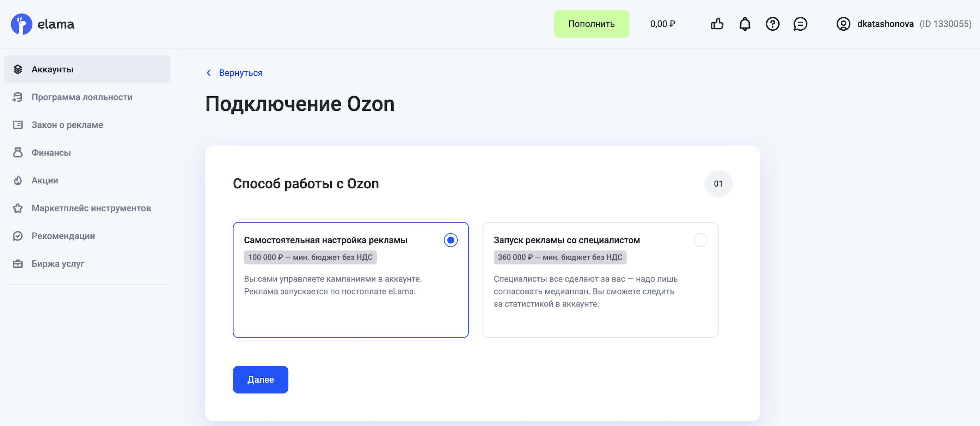
Task: Click the Маркетплейс инструментов star icon
Action: [x=18, y=208]
